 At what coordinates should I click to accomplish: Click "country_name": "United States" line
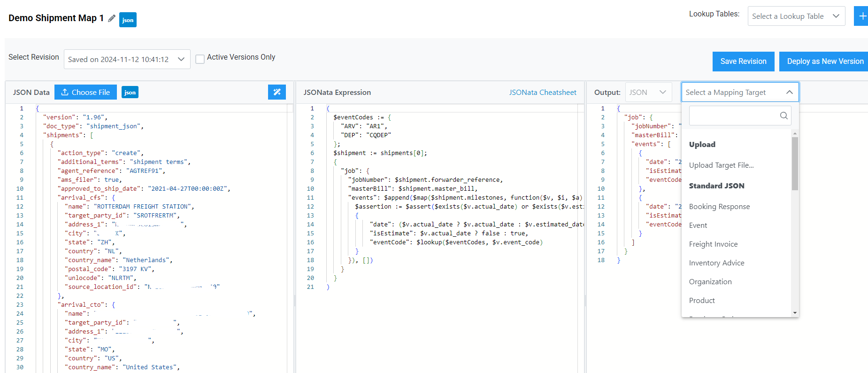pyautogui.click(x=123, y=367)
